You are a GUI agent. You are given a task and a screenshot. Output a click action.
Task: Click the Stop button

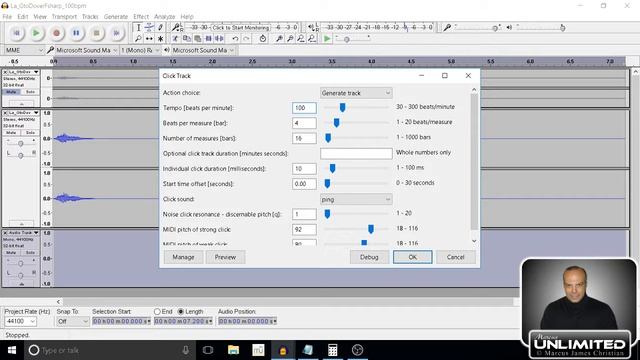tap(96, 33)
